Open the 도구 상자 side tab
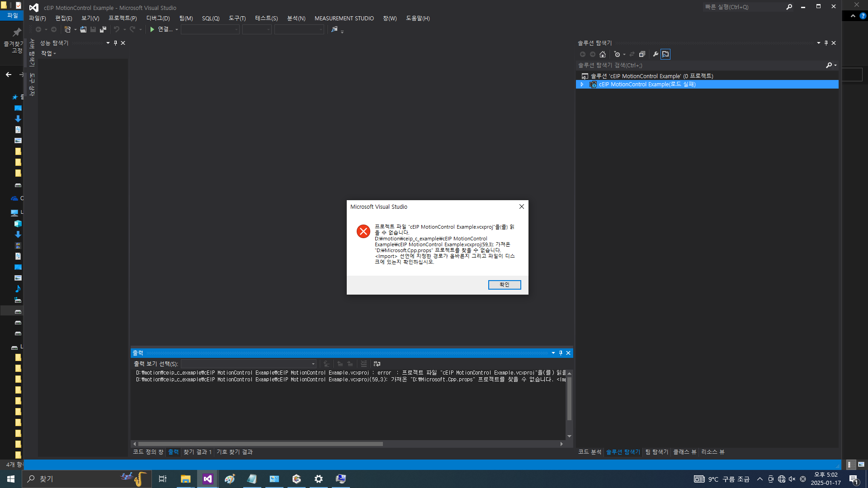868x488 pixels. coord(32,84)
